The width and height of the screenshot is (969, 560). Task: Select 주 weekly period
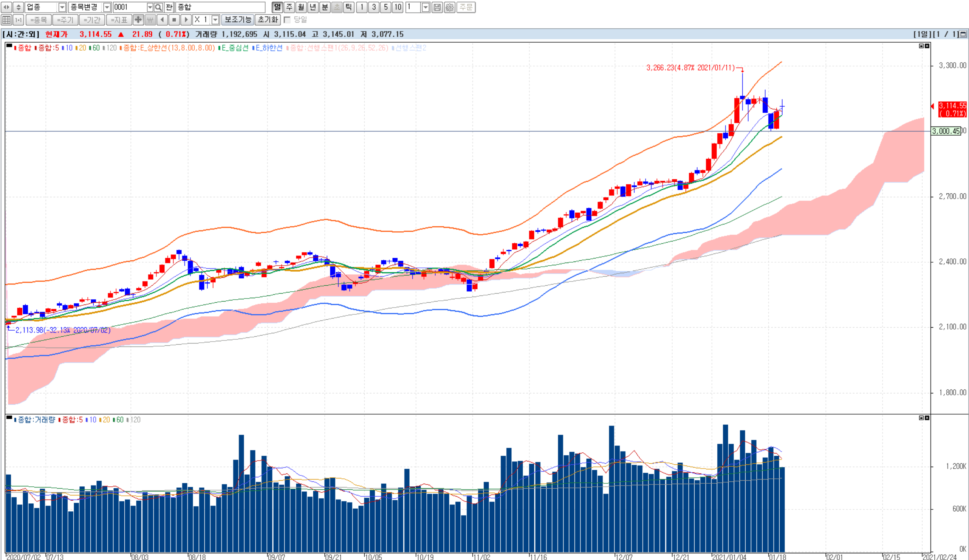click(289, 7)
